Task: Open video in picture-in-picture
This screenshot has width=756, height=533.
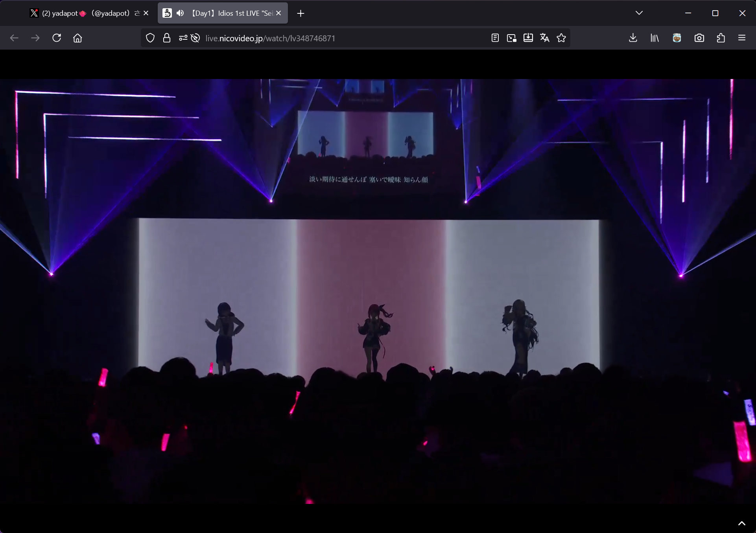Action: click(x=511, y=38)
